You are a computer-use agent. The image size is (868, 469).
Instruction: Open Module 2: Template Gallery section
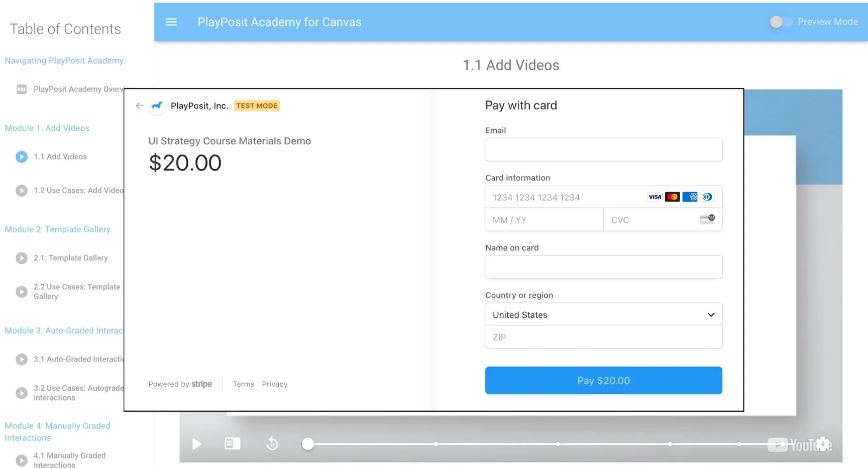57,229
